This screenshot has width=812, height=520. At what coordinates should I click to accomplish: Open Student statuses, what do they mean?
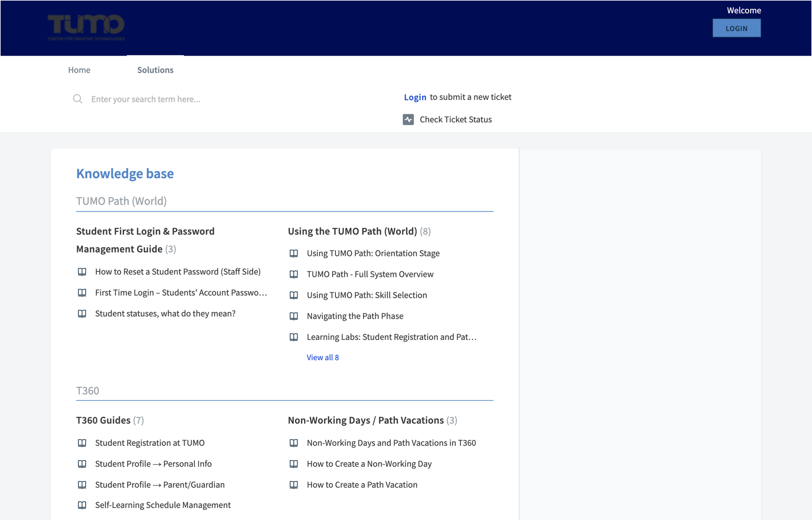pyautogui.click(x=165, y=314)
